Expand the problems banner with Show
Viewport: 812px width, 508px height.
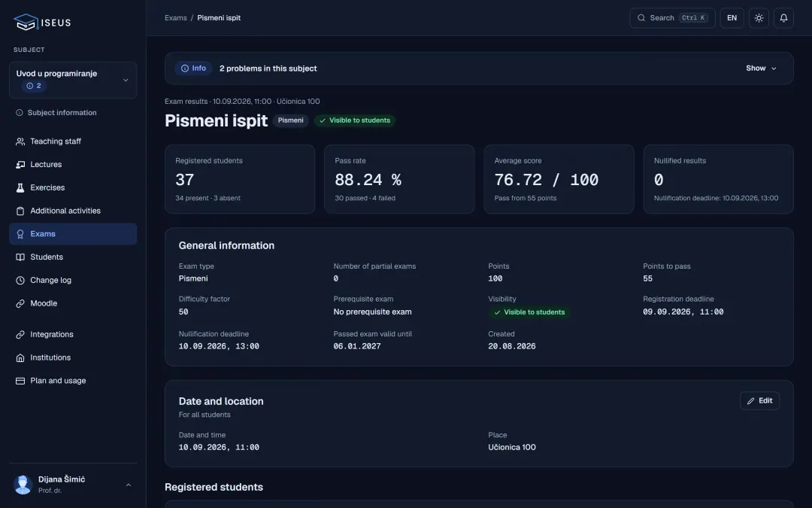point(761,68)
